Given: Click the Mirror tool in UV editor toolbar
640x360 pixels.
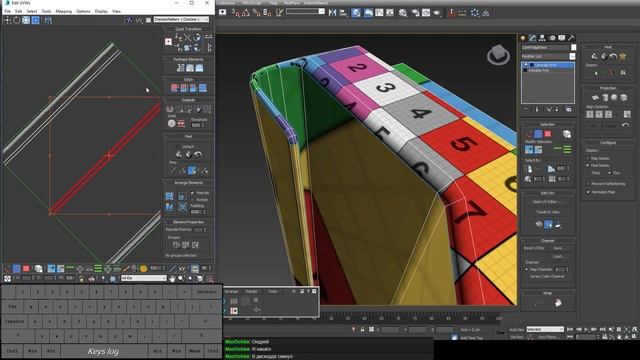Looking at the screenshot, I should 48,20.
